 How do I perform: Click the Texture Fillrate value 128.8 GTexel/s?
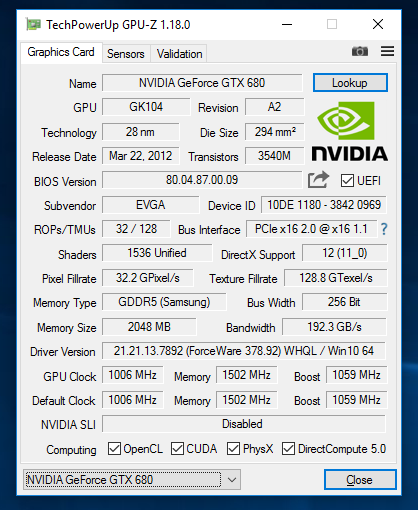pos(336,278)
